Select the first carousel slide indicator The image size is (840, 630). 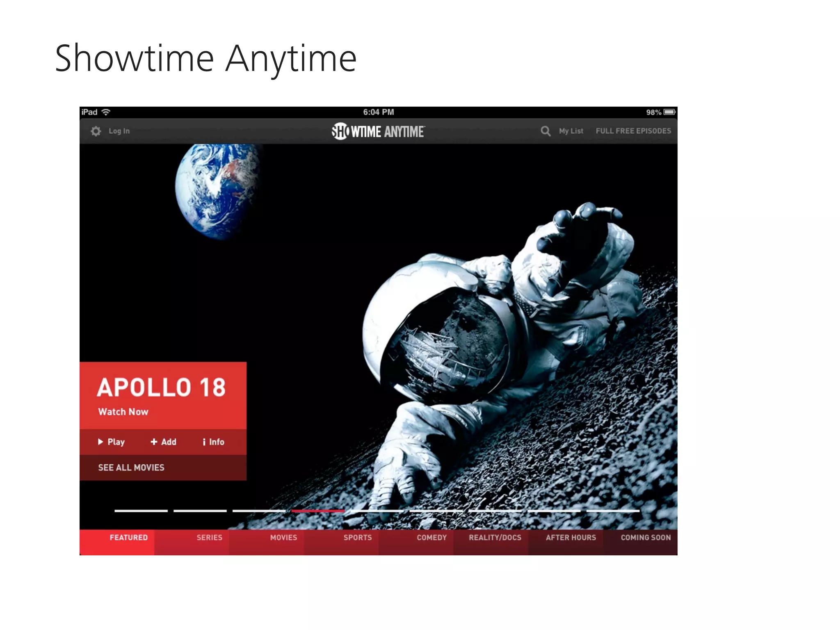(141, 511)
